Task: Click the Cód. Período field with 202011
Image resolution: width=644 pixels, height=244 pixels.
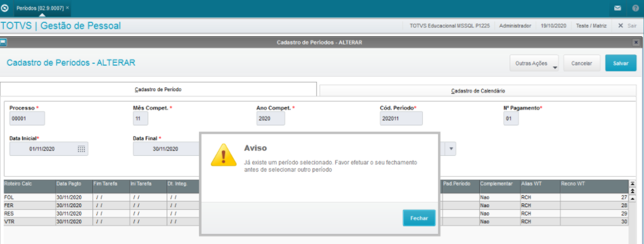Action: click(x=401, y=119)
